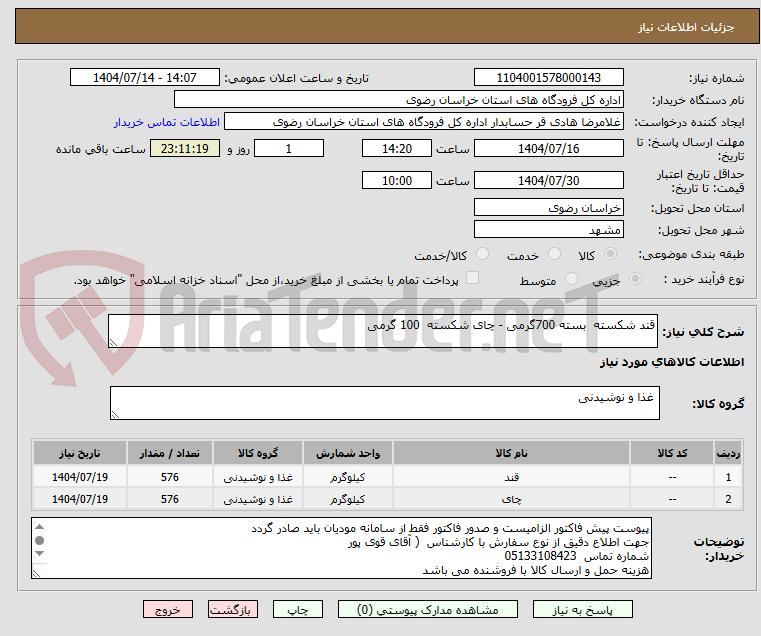The height and width of the screenshot is (636, 761).
Task: Open مشاهده مدارک پیوستی (0) button
Action: coord(428,609)
